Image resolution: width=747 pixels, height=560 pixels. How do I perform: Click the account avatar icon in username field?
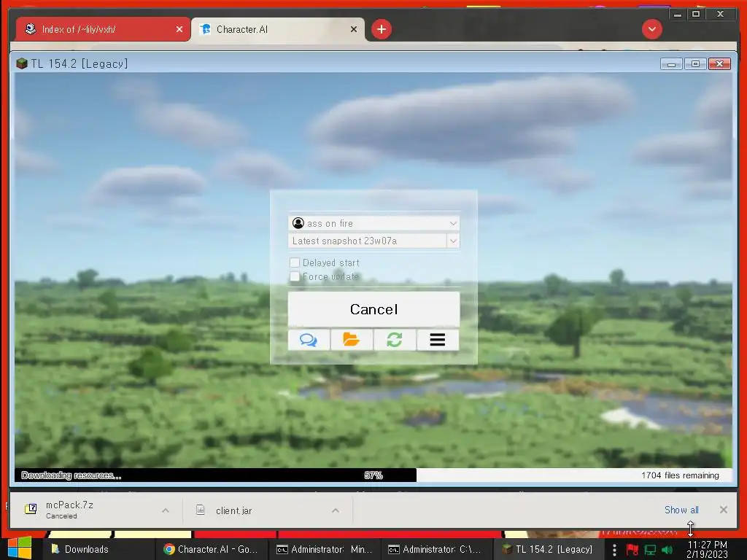coord(298,223)
